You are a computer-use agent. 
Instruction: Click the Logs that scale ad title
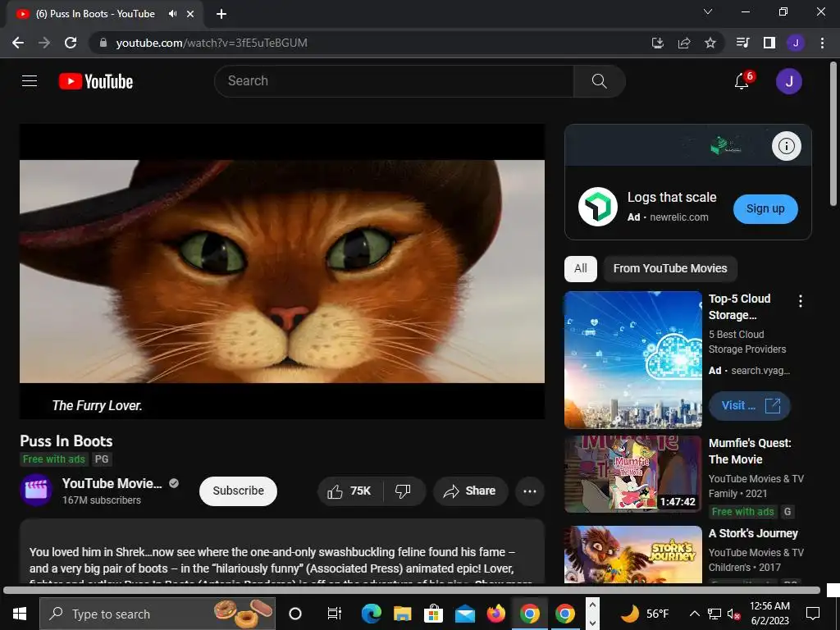[x=672, y=197]
